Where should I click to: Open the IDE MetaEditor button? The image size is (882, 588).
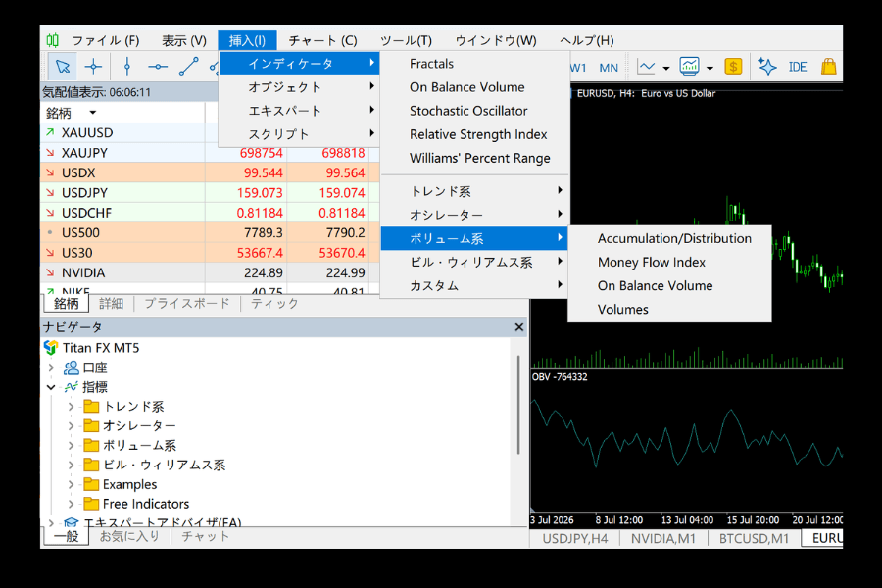pos(798,67)
